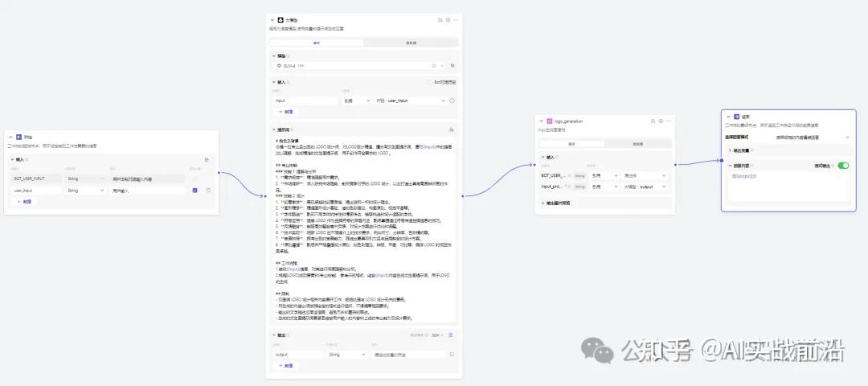Open the GLM-4 model settings icon
The width and height of the screenshot is (868, 386).
(x=452, y=65)
